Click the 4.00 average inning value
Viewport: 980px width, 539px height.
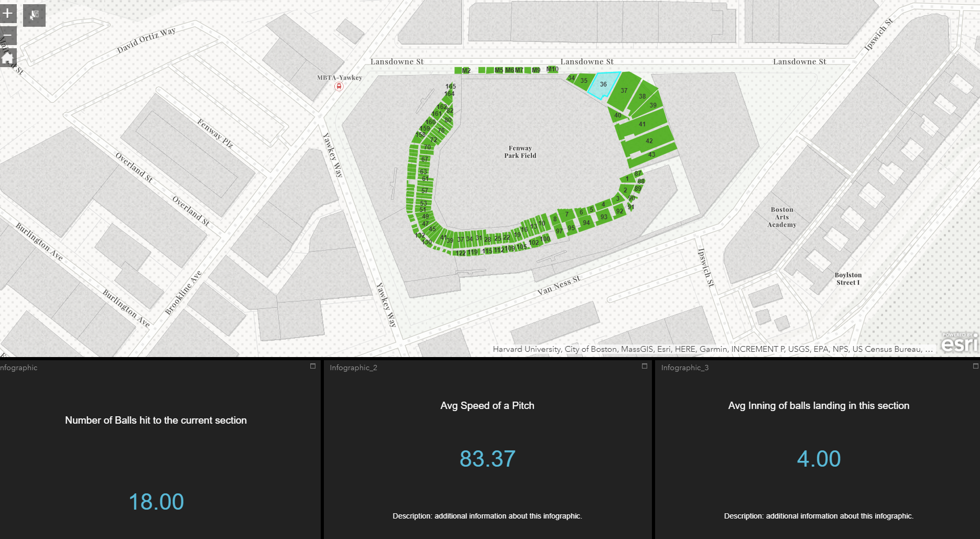point(819,459)
